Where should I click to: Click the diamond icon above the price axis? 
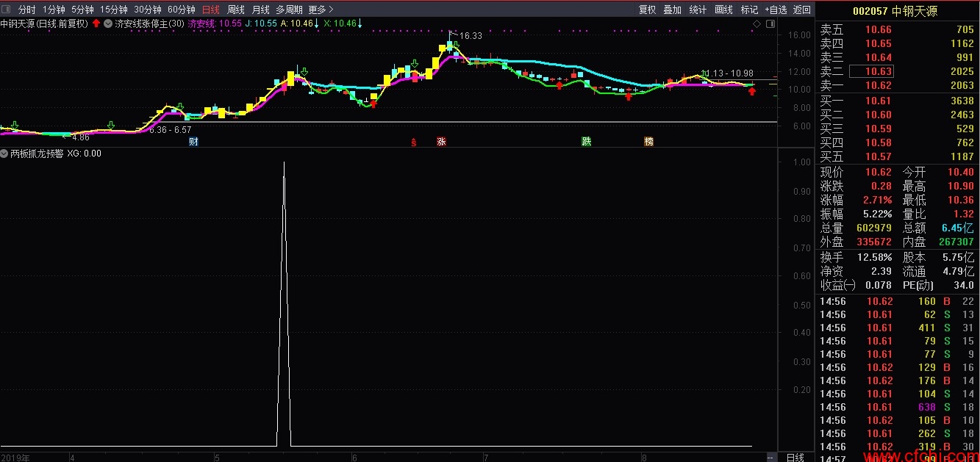pos(757,24)
